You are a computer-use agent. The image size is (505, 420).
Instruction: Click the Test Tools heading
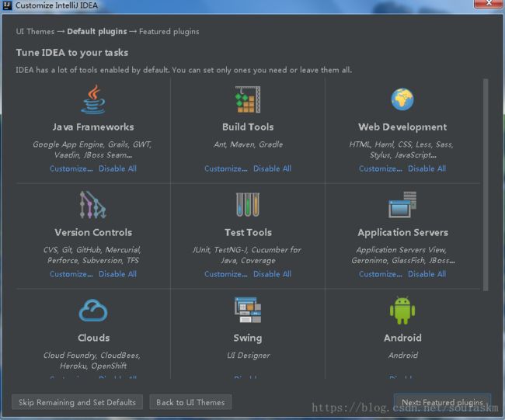(248, 232)
